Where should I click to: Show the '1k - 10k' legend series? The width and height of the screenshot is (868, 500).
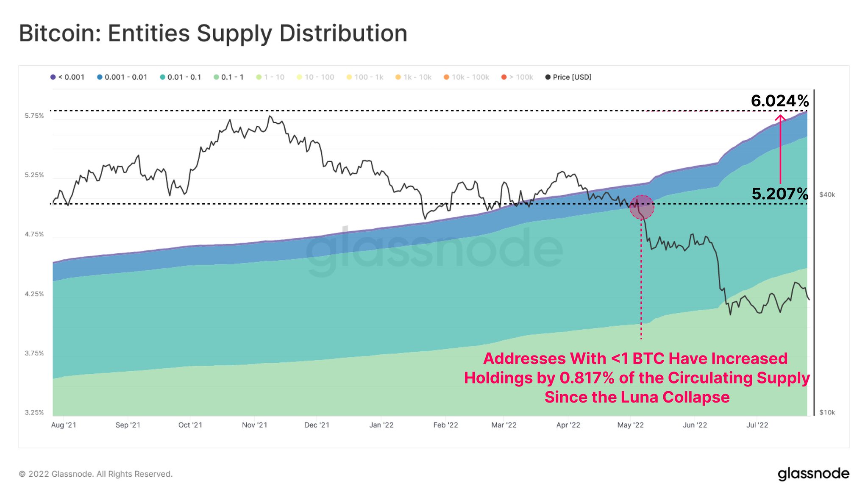coord(413,77)
